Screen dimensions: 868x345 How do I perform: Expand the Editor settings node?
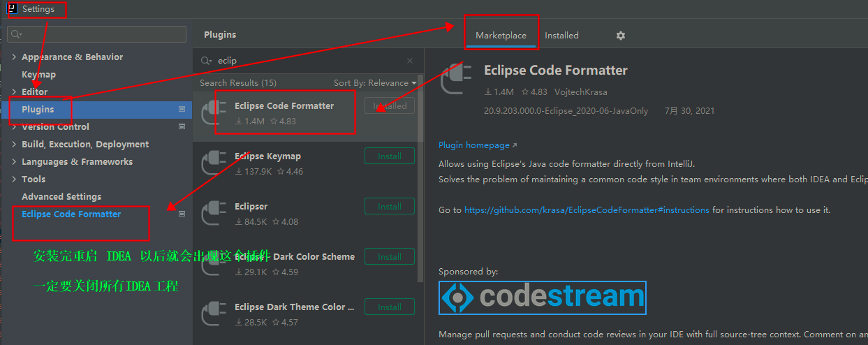(x=14, y=91)
